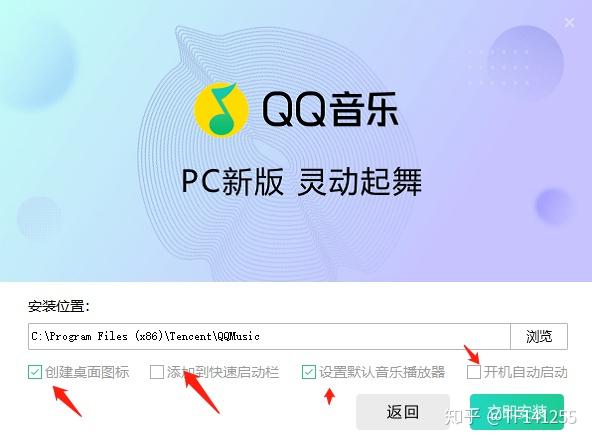The image size is (592, 442).
Task: Enable the 开机自动启动 checkbox
Action: coord(474,372)
